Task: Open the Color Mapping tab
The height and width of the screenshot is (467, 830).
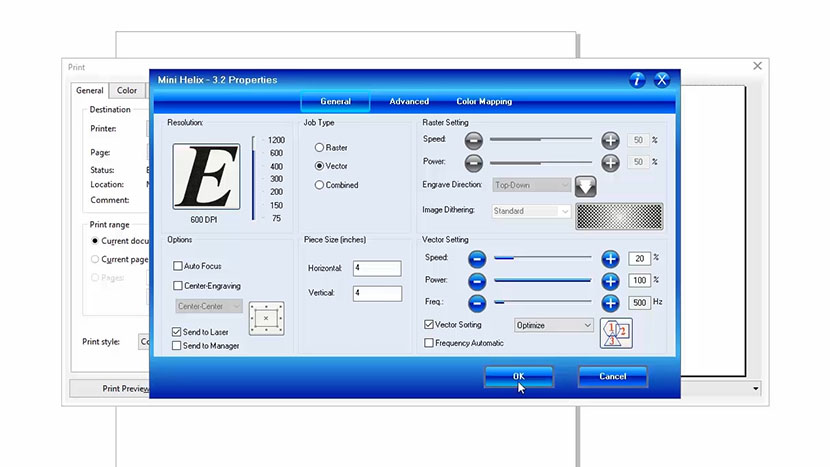Action: pos(484,102)
